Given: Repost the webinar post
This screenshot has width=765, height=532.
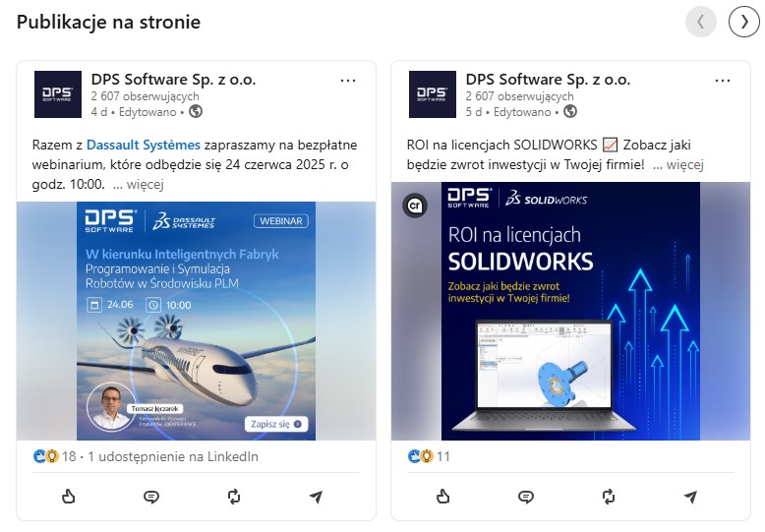Looking at the screenshot, I should click(x=234, y=497).
